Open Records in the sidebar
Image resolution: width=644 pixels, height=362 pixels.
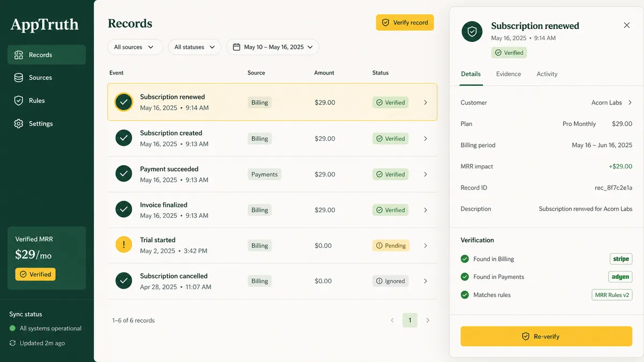46,55
